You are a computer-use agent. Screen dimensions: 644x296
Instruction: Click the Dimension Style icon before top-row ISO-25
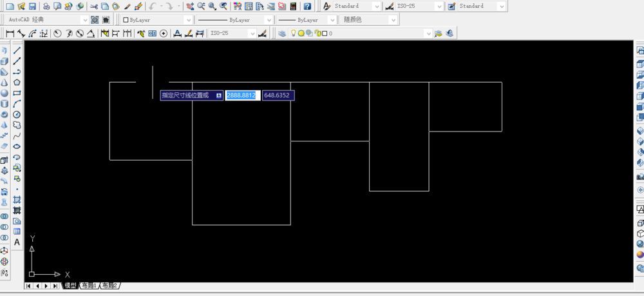tap(390, 6)
